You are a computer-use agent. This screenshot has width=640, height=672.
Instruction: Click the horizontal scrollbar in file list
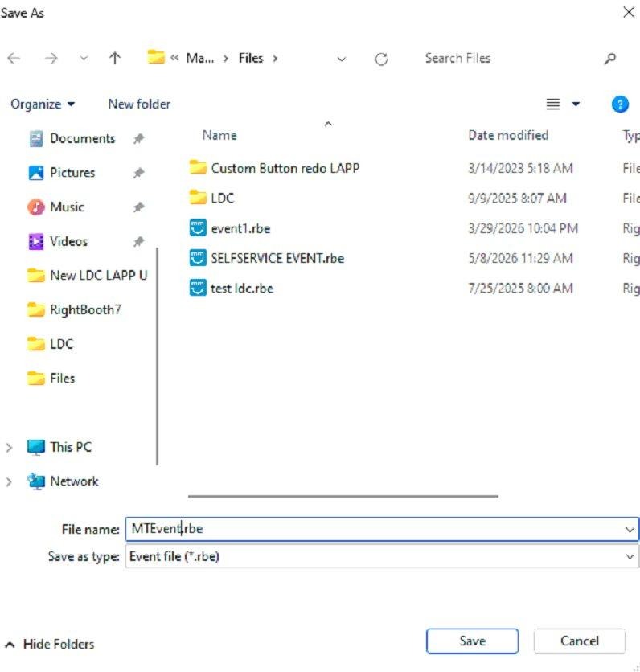click(343, 496)
